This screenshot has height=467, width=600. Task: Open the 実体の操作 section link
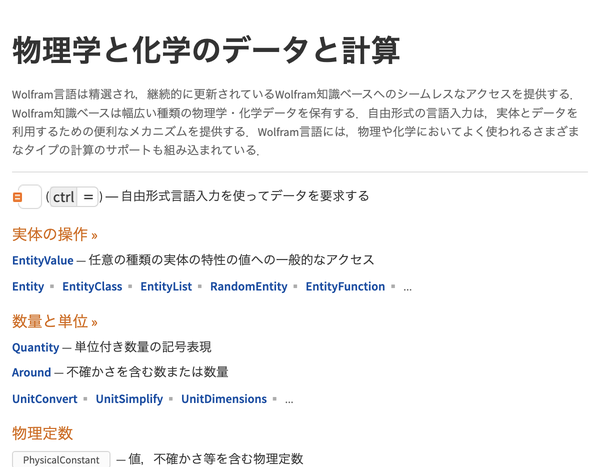click(x=55, y=234)
